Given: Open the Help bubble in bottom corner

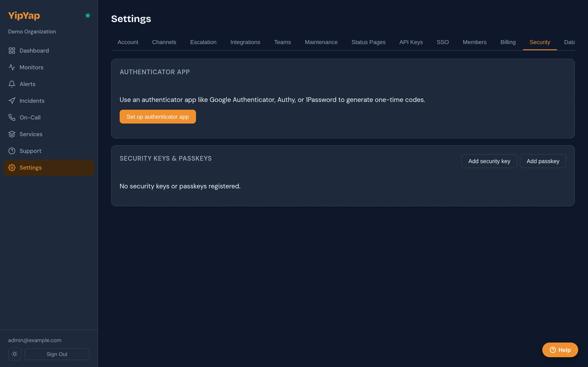Looking at the screenshot, I should pos(560,350).
